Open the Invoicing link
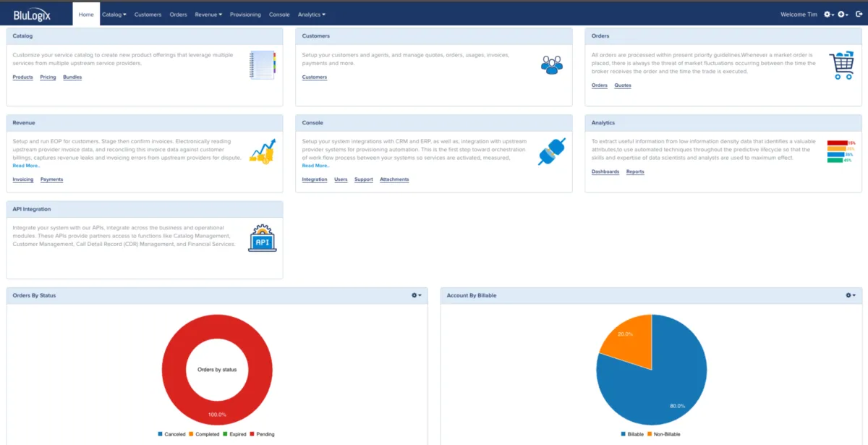Screen dimensions: 868x445 pyautogui.click(x=23, y=179)
